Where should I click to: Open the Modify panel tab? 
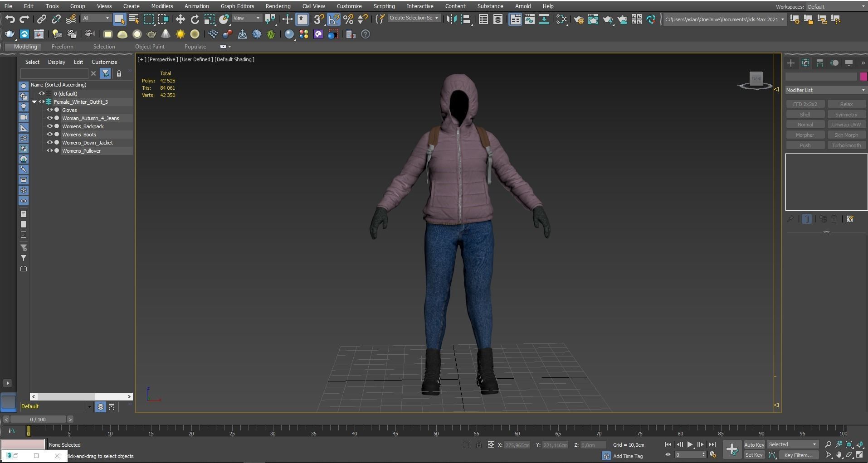coord(805,63)
